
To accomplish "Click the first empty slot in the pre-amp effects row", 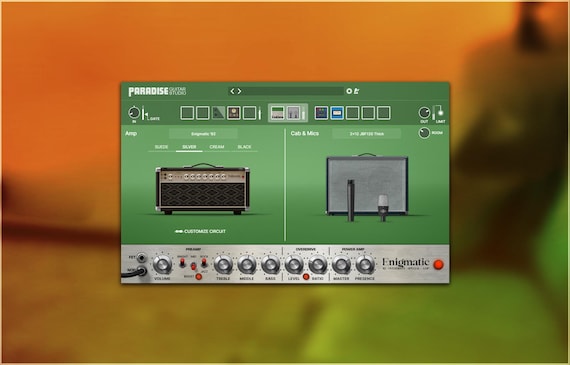I will (x=187, y=113).
